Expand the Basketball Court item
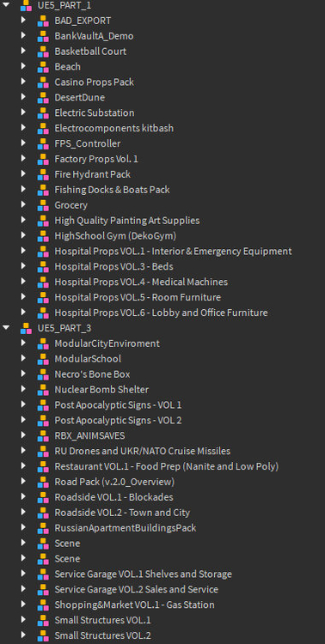Viewport: 325px width, 644px height. coord(23,51)
